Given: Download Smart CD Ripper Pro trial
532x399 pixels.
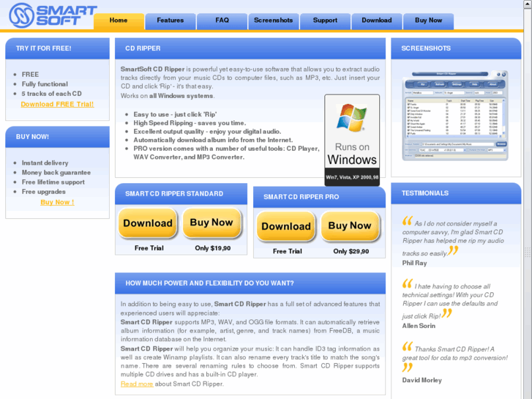Looking at the screenshot, I should 286,226.
